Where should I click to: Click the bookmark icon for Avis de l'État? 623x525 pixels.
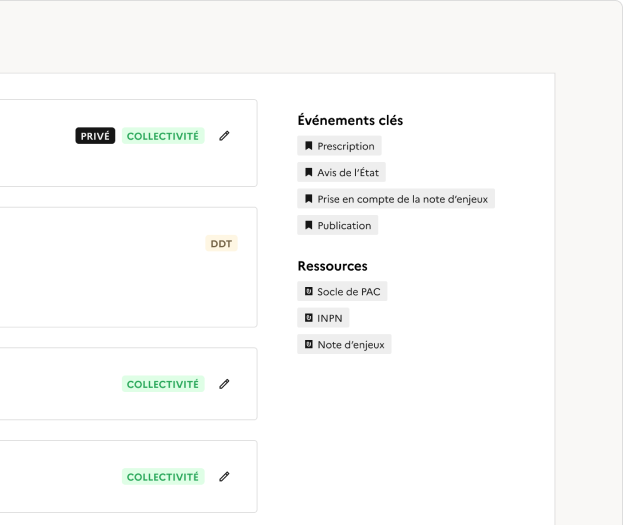tap(309, 172)
